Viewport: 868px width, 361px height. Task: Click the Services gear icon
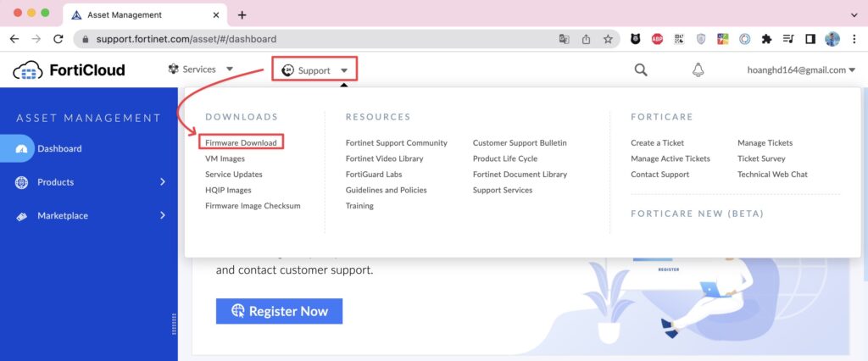pos(173,69)
